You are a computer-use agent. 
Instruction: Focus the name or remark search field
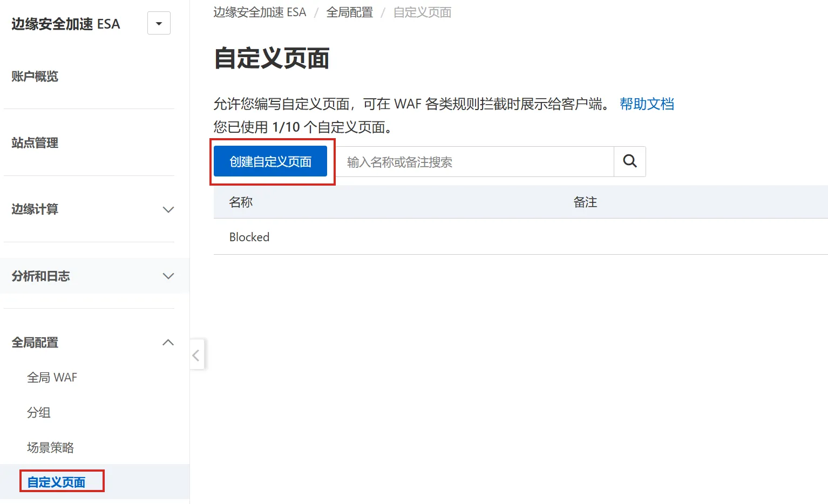[475, 162]
